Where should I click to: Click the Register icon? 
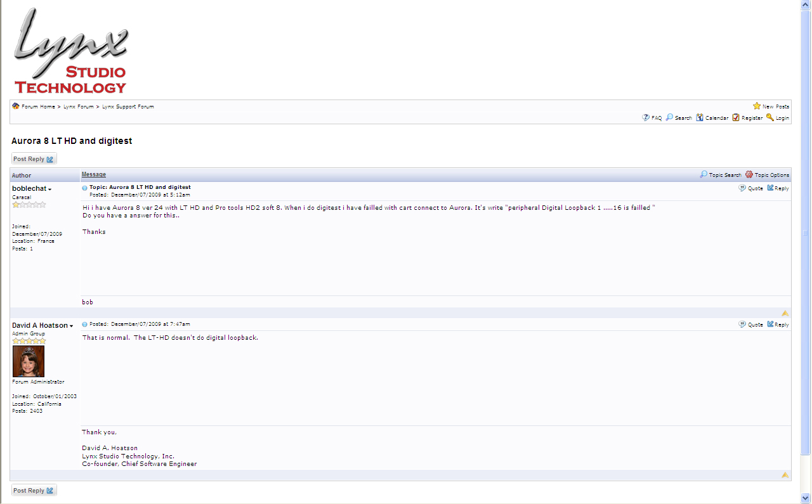tap(736, 117)
